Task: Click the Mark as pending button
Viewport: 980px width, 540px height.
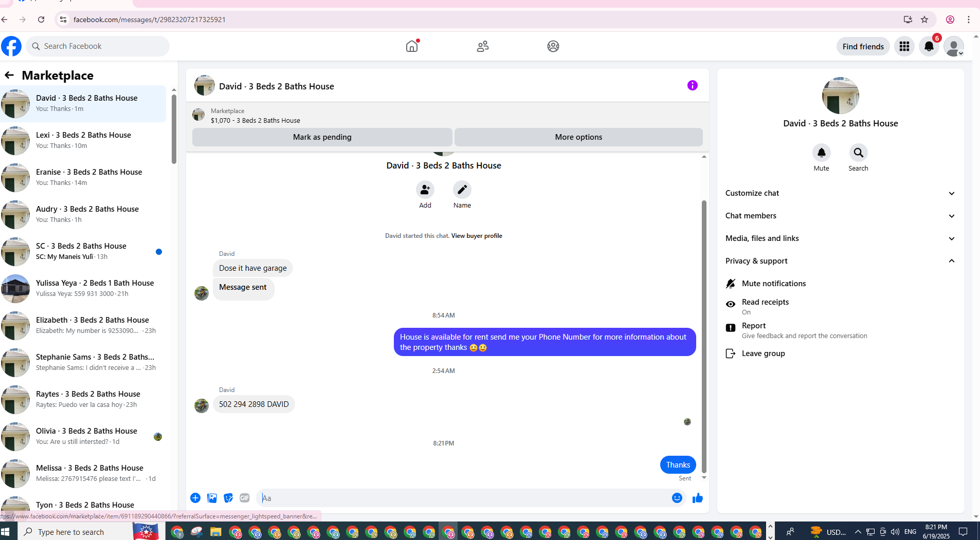Action: (x=322, y=137)
